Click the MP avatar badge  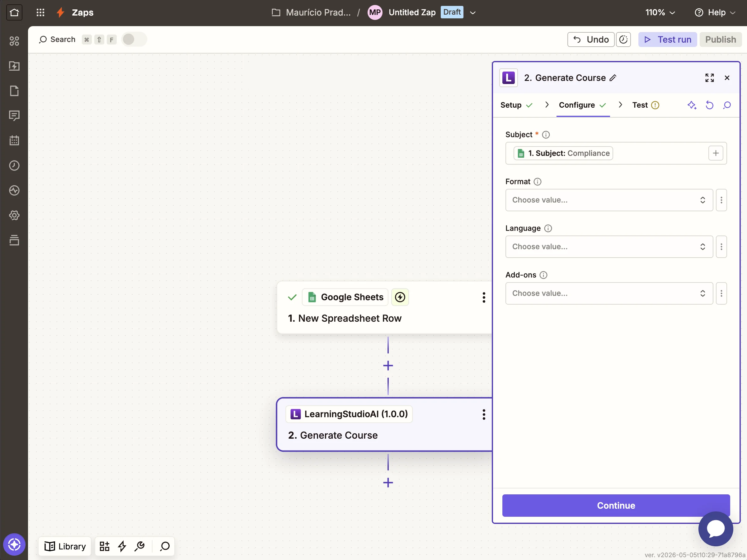point(374,12)
